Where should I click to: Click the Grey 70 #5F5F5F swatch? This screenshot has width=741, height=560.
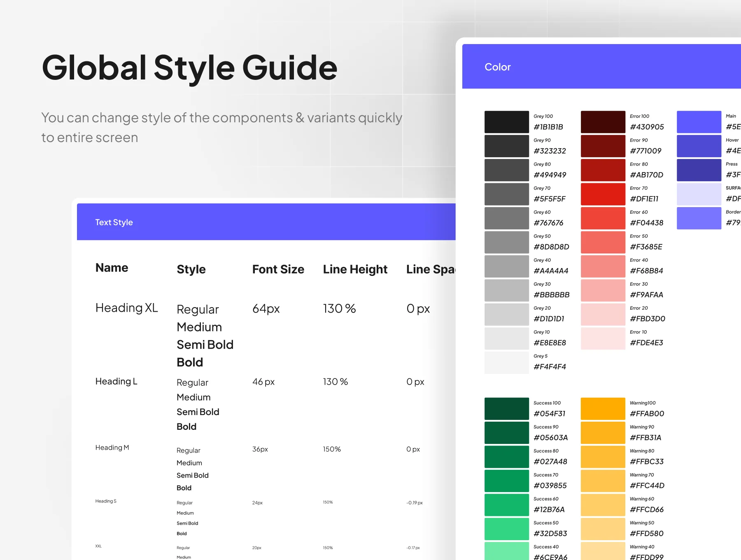coord(506,194)
